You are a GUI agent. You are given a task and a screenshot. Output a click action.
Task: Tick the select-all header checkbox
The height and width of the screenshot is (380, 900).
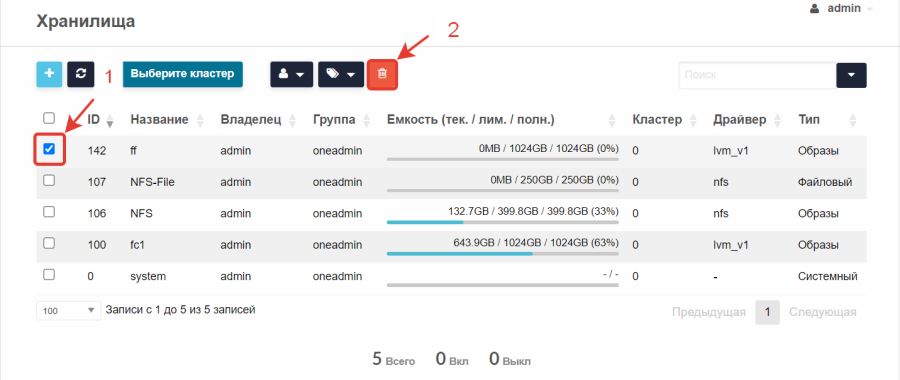click(49, 118)
